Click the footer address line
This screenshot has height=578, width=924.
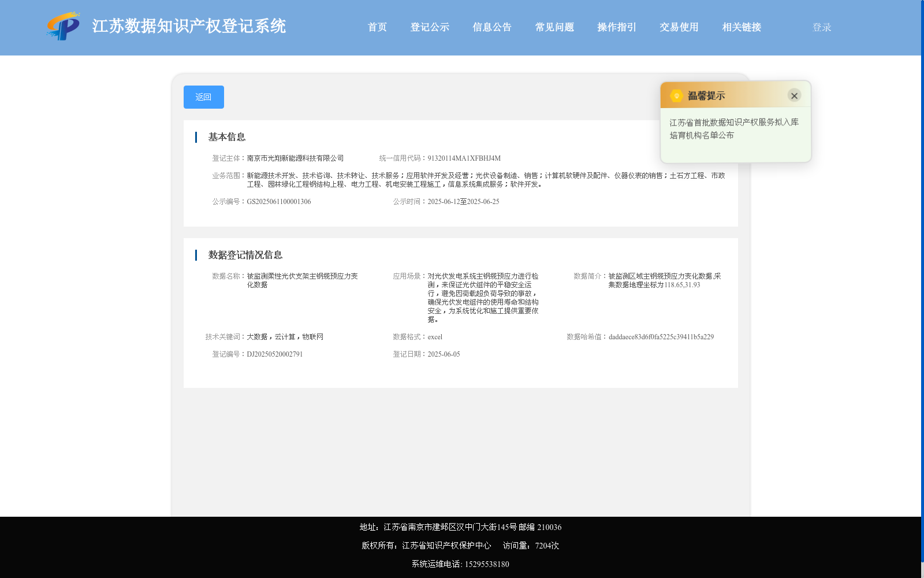[x=460, y=527]
